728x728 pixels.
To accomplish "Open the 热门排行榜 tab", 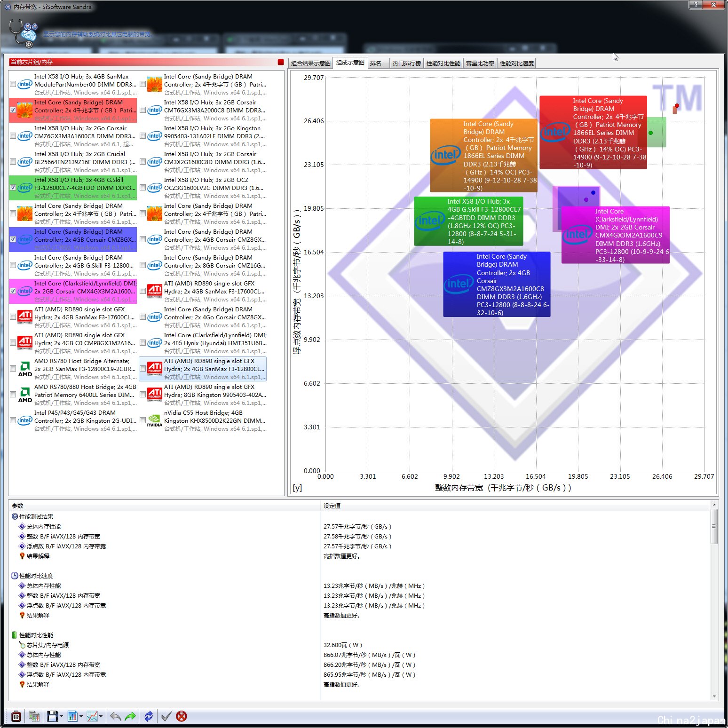I will coord(407,63).
